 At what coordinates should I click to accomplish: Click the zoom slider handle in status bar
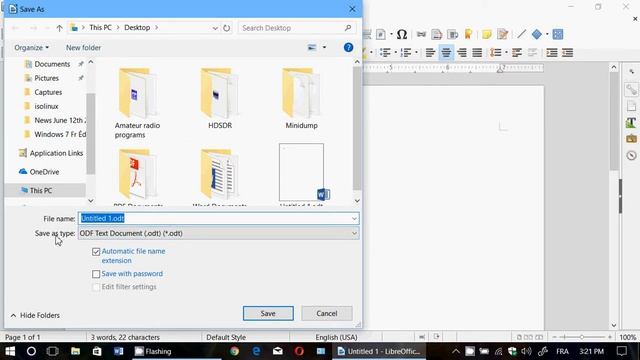(582, 337)
